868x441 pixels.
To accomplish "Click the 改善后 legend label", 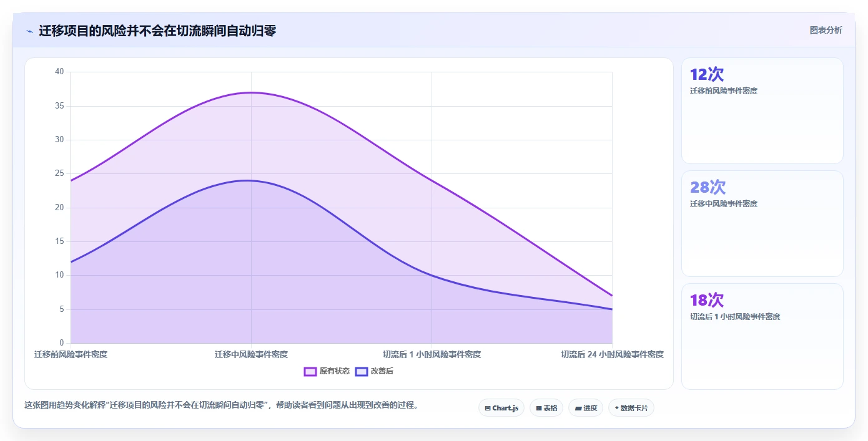I will [x=382, y=371].
